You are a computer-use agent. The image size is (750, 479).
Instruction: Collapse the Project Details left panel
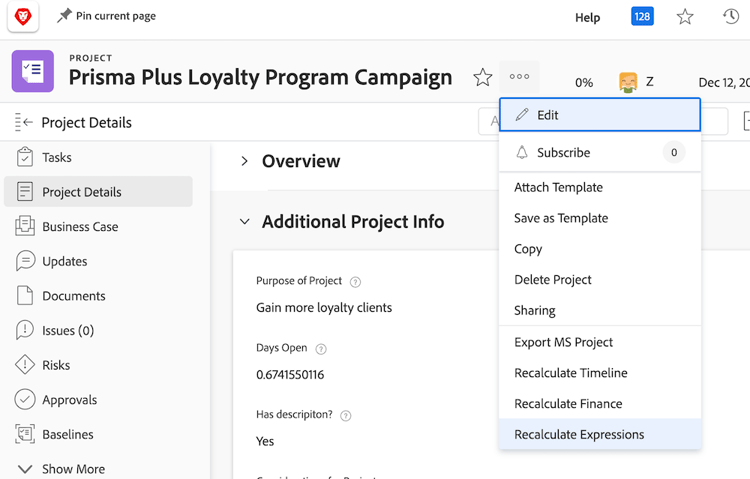point(24,123)
